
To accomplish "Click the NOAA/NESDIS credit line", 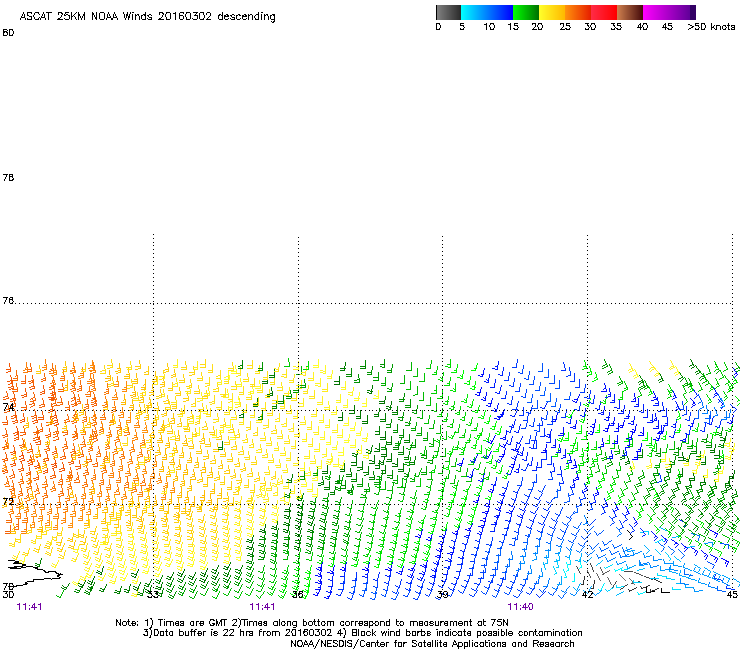I will [432, 644].
